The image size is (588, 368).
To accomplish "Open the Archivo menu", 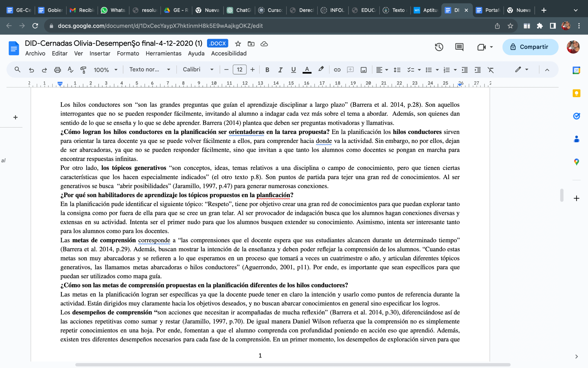I will pyautogui.click(x=35, y=53).
